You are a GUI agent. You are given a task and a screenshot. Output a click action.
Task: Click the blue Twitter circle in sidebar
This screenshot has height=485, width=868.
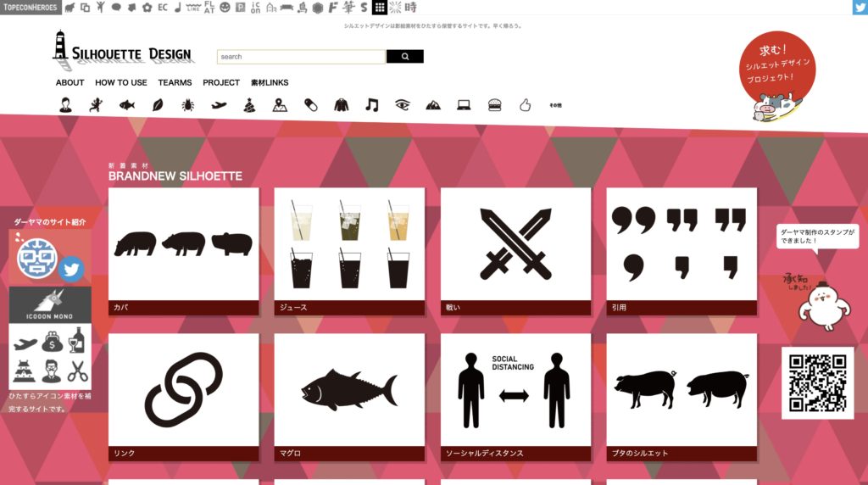click(x=71, y=270)
